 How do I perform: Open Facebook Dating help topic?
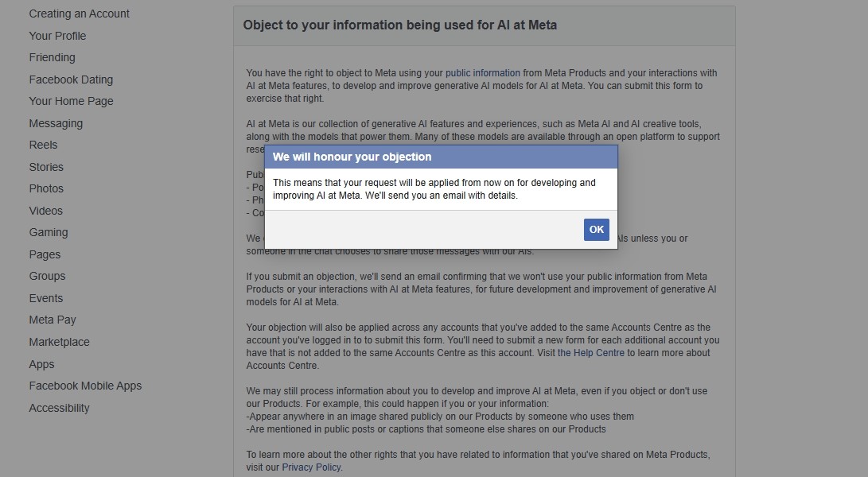pyautogui.click(x=71, y=79)
